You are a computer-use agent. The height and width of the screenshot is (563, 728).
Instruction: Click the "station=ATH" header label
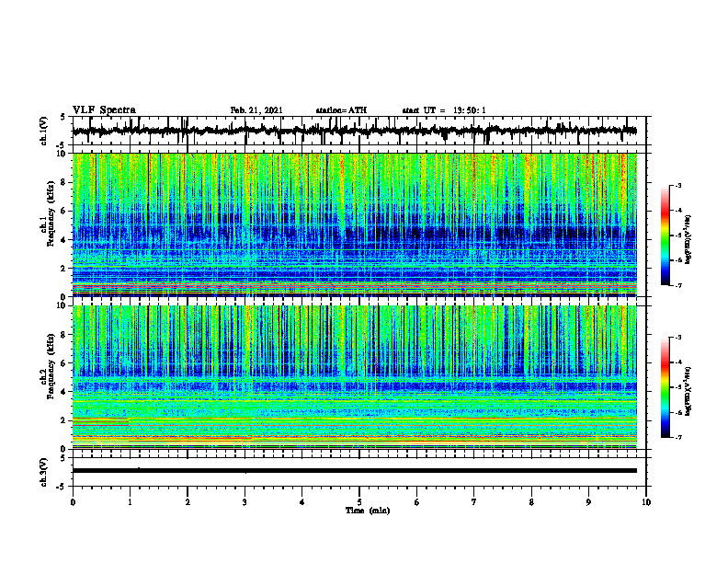coord(341,110)
